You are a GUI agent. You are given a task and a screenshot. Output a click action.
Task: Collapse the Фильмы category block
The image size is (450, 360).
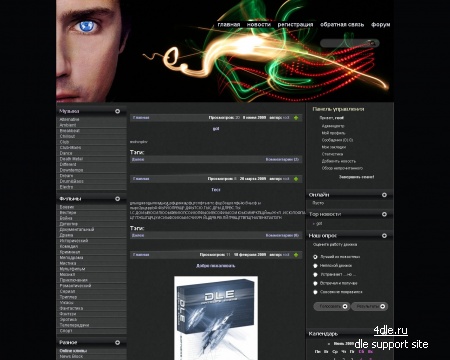[117, 199]
